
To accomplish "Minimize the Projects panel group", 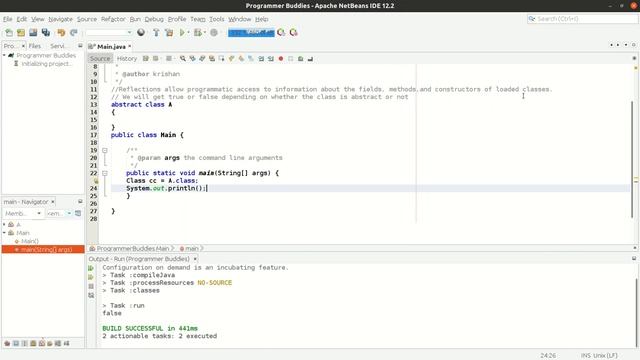I will tap(80, 46).
